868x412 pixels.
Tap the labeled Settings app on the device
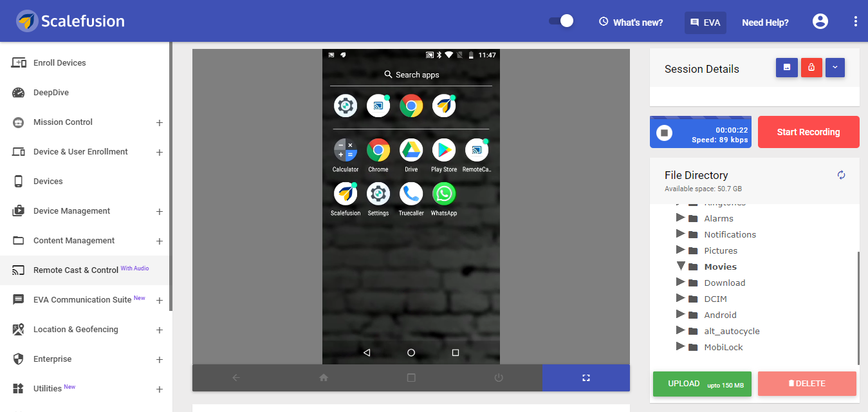coord(378,199)
